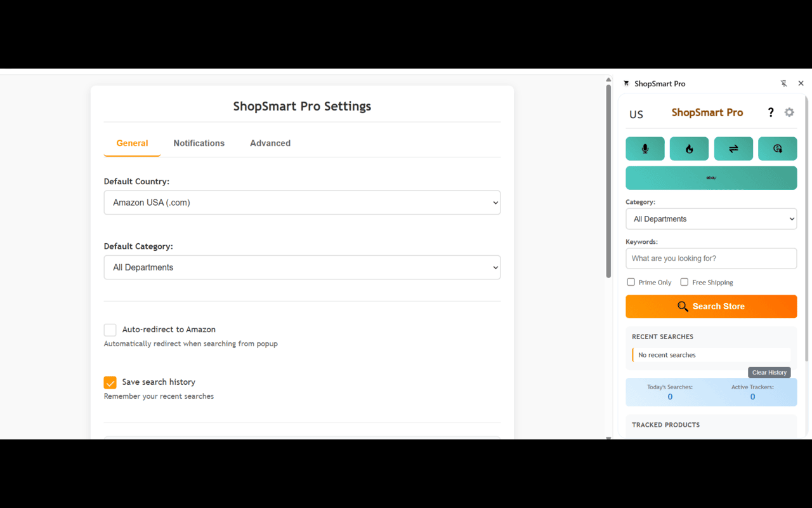This screenshot has height=508, width=812.
Task: Click the shopping cart extension icon
Action: coord(626,83)
